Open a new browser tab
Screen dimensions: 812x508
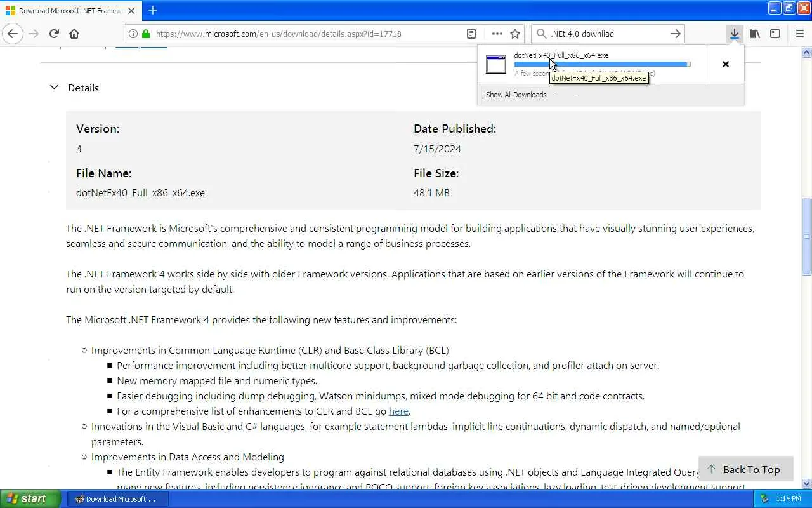coord(153,10)
